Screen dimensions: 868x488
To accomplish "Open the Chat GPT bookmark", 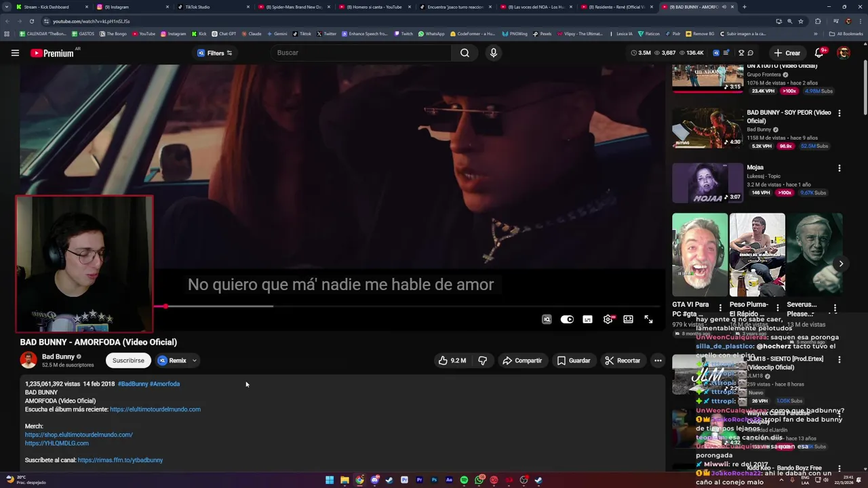I will (224, 34).
